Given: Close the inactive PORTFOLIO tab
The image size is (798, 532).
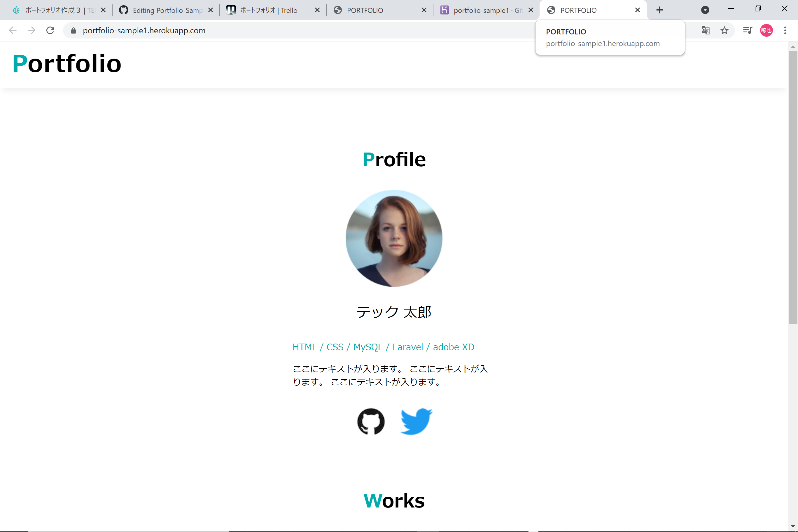Looking at the screenshot, I should (x=424, y=10).
